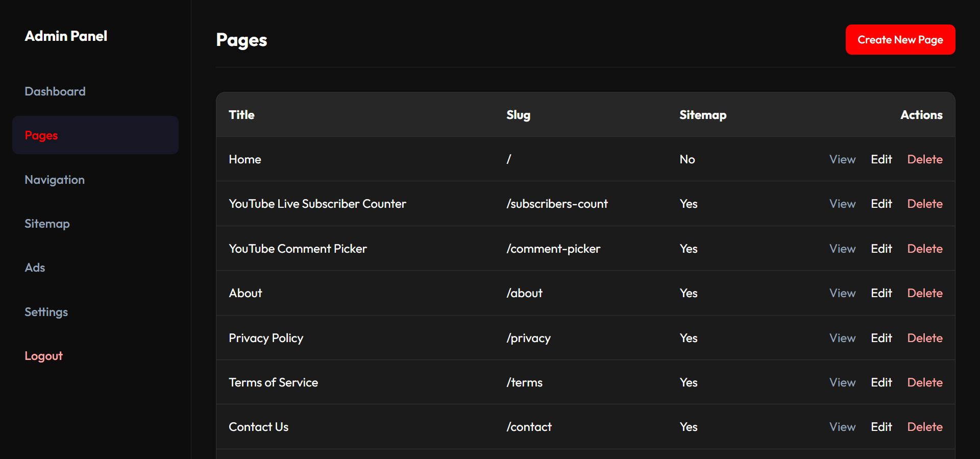Delete the Contact Us page
The image size is (980, 459).
pyautogui.click(x=924, y=427)
